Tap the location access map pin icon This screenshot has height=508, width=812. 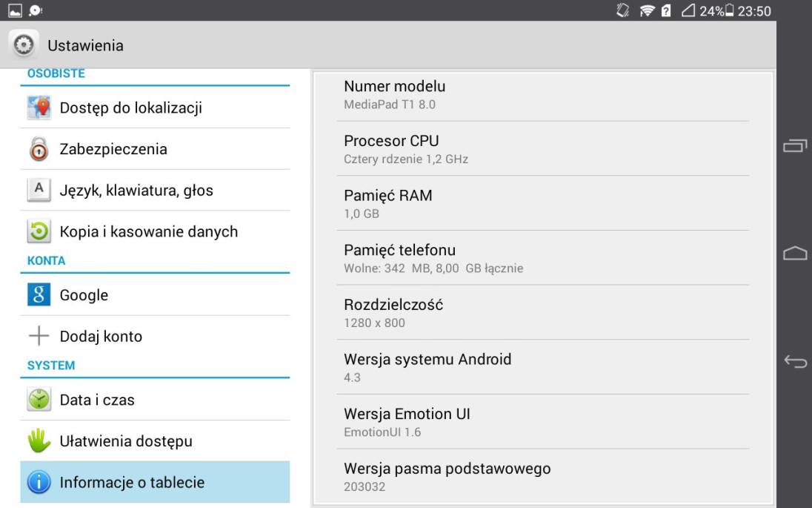(x=39, y=108)
